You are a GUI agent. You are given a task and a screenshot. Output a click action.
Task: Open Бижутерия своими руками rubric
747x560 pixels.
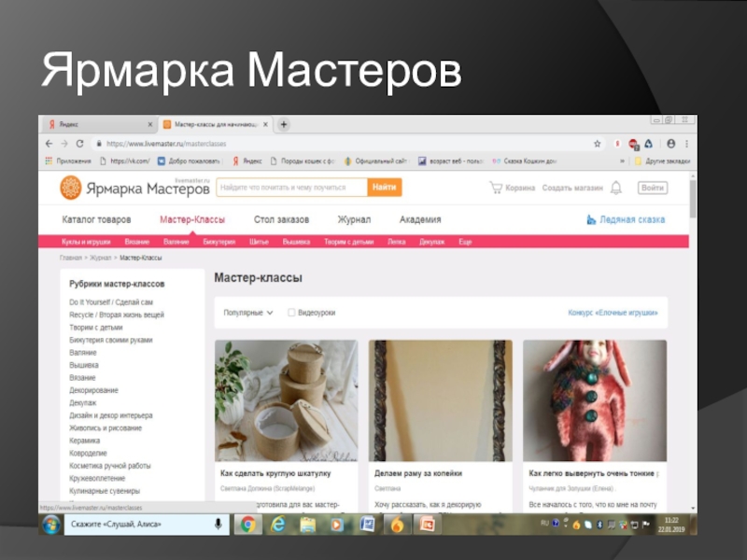[x=110, y=340]
